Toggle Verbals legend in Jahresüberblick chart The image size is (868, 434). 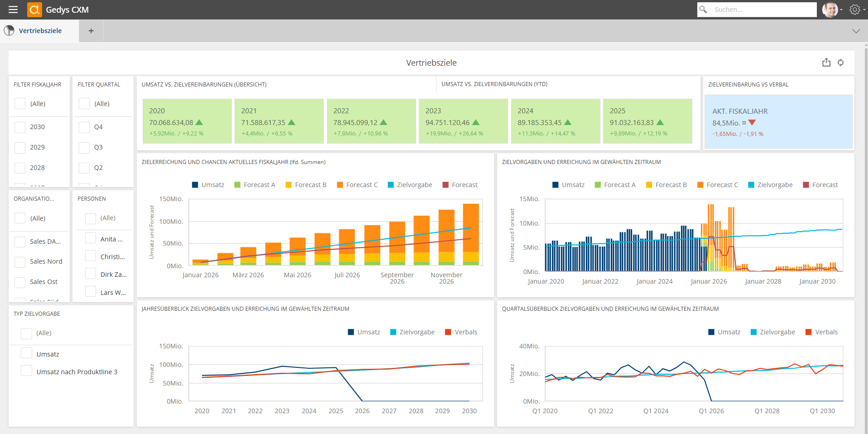461,332
